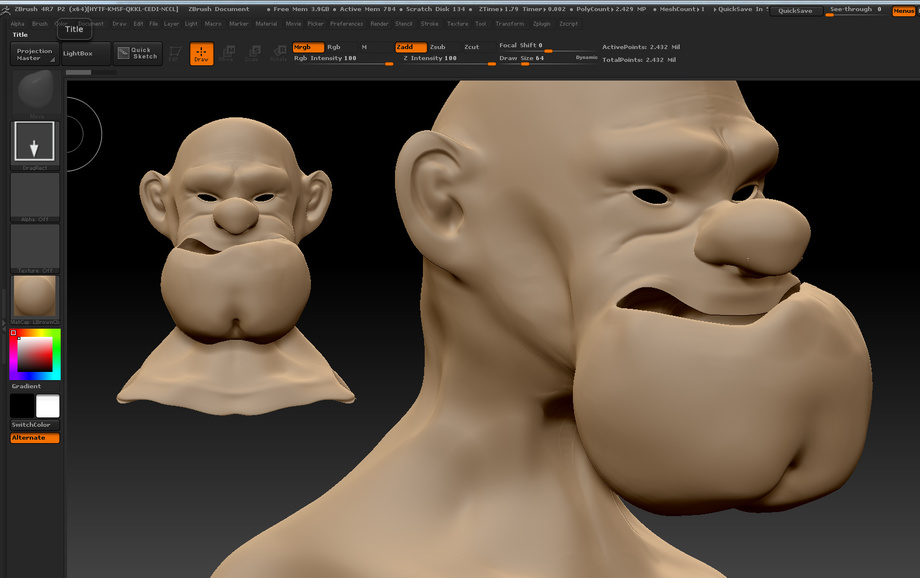This screenshot has height=578, width=920.
Task: Open the Alpha Off selector slot
Action: 35,197
